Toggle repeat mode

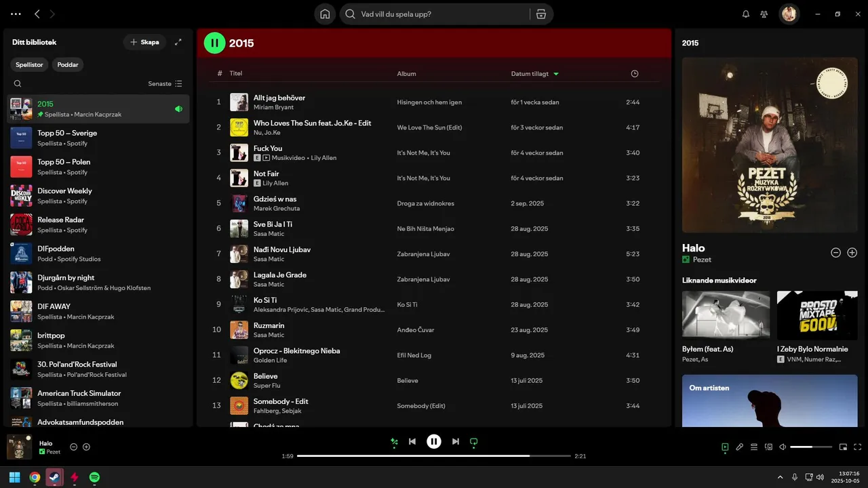(x=474, y=442)
